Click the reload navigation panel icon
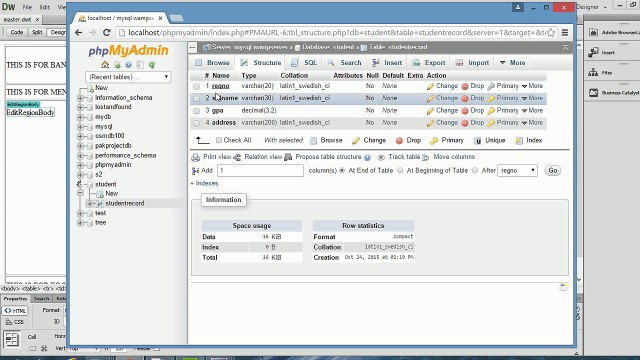The image size is (640, 360). (x=152, y=65)
